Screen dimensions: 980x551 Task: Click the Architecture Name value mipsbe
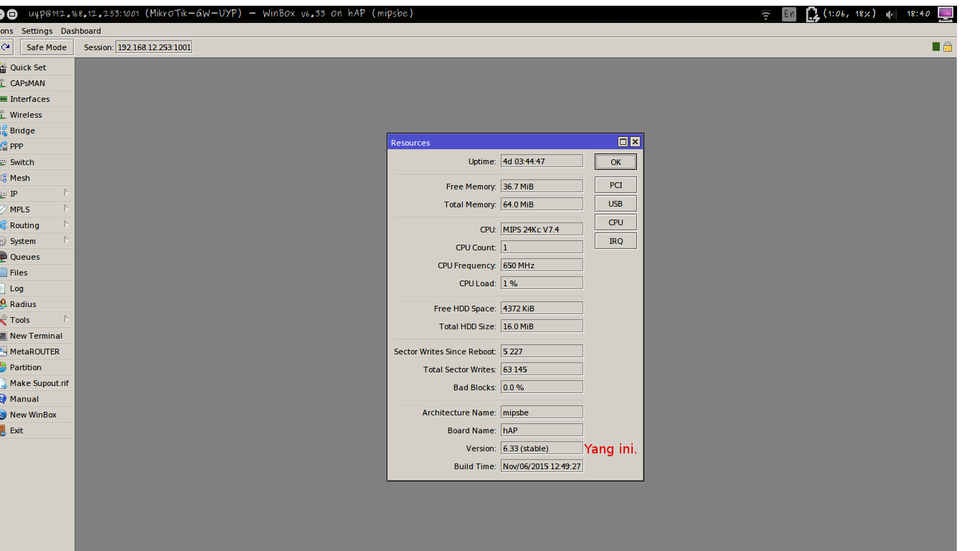pyautogui.click(x=542, y=413)
